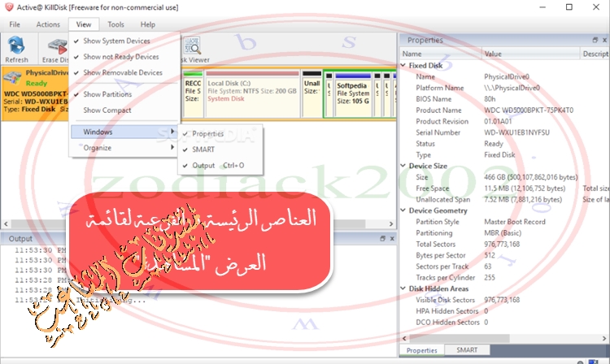
Task: Select the BIOS Name property row
Action: tap(504, 99)
